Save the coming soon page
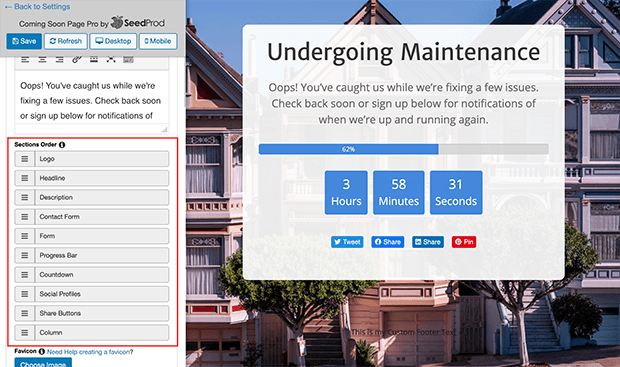This screenshot has width=620, height=367. coord(24,41)
